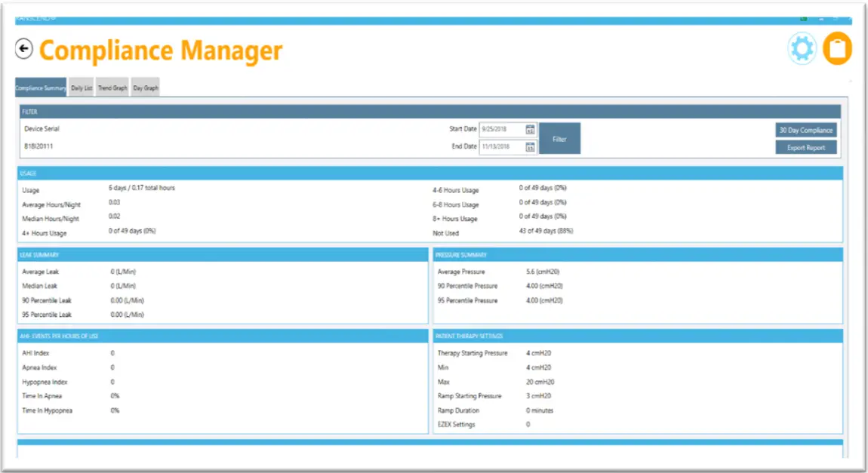Select device serial value 818I20111
This screenshot has width=868, height=473.
point(38,146)
